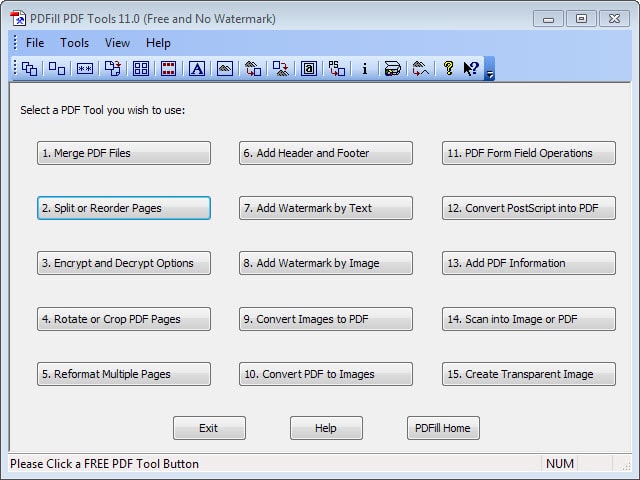Click the Header and Footer toolbar icon

(x=169, y=69)
